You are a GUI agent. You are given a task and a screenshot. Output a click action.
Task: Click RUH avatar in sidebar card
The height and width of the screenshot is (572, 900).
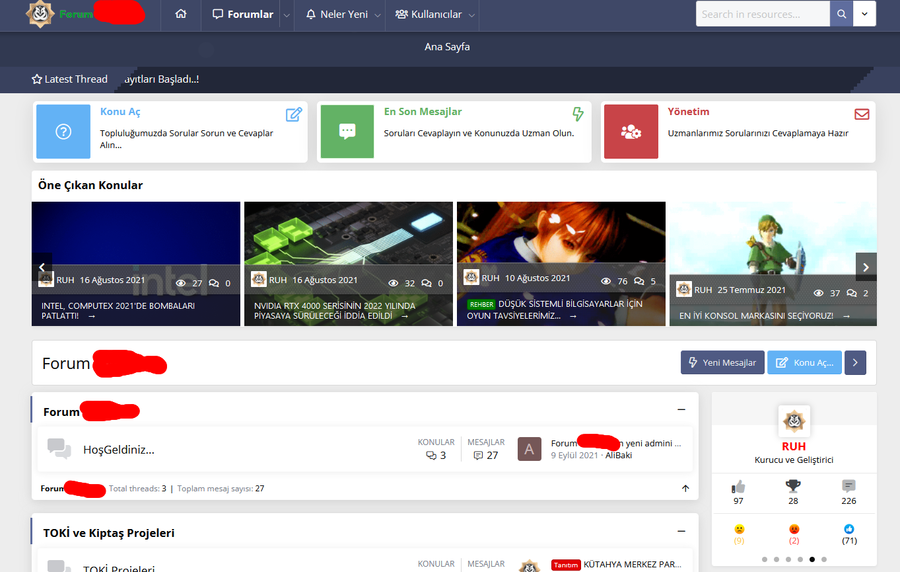(x=794, y=421)
